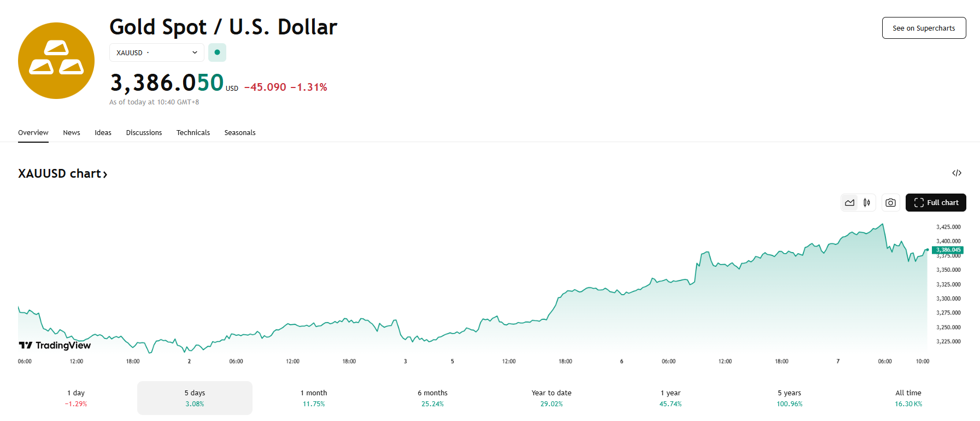Open the Technicals tab
Viewport: 980px width, 421px height.
(193, 133)
